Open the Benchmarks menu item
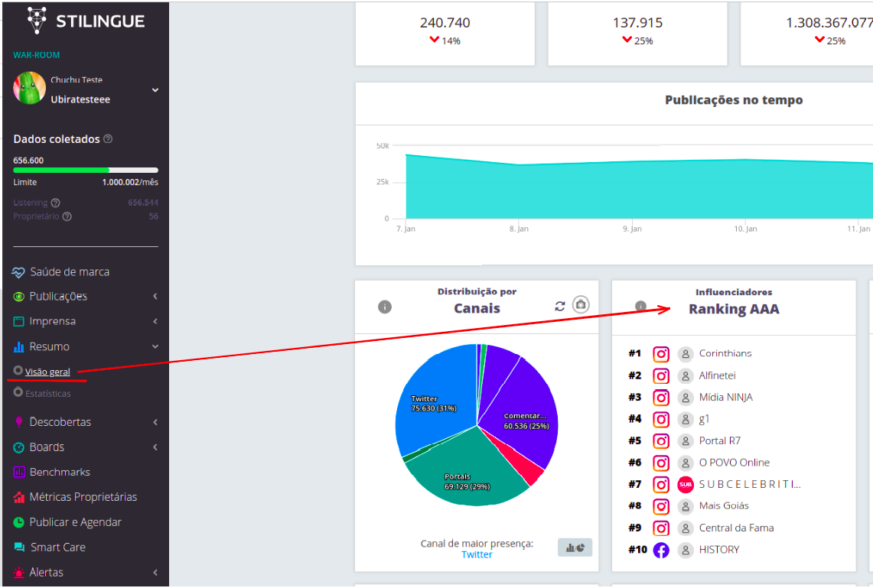Viewport: 873px width, 588px height. coord(60,473)
